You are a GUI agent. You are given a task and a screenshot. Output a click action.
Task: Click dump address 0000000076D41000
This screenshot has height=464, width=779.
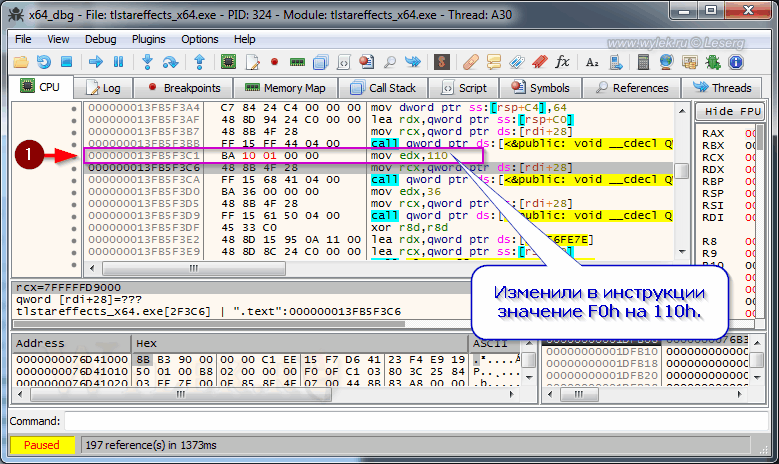(72, 359)
